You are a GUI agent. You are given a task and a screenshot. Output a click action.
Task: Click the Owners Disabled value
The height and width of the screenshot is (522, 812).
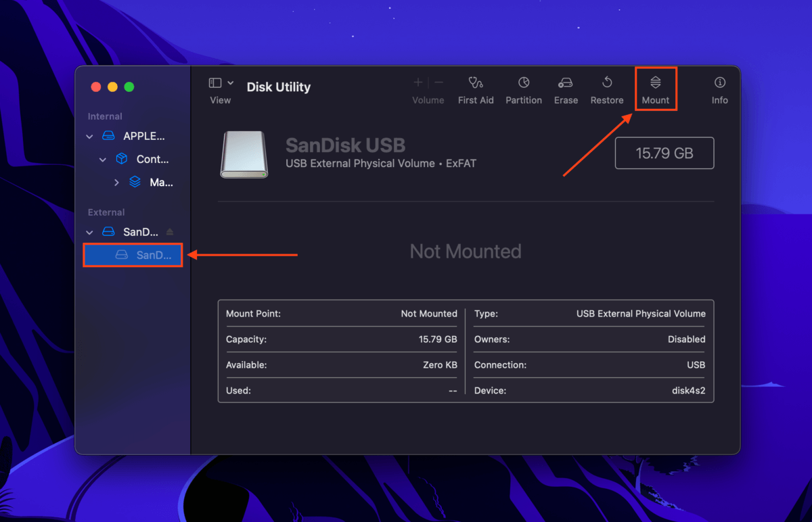686,339
